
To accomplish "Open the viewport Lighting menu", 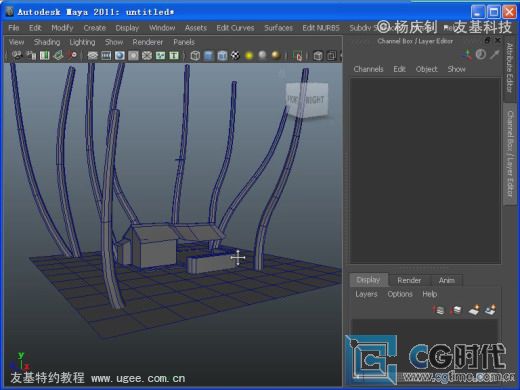I will 82,42.
